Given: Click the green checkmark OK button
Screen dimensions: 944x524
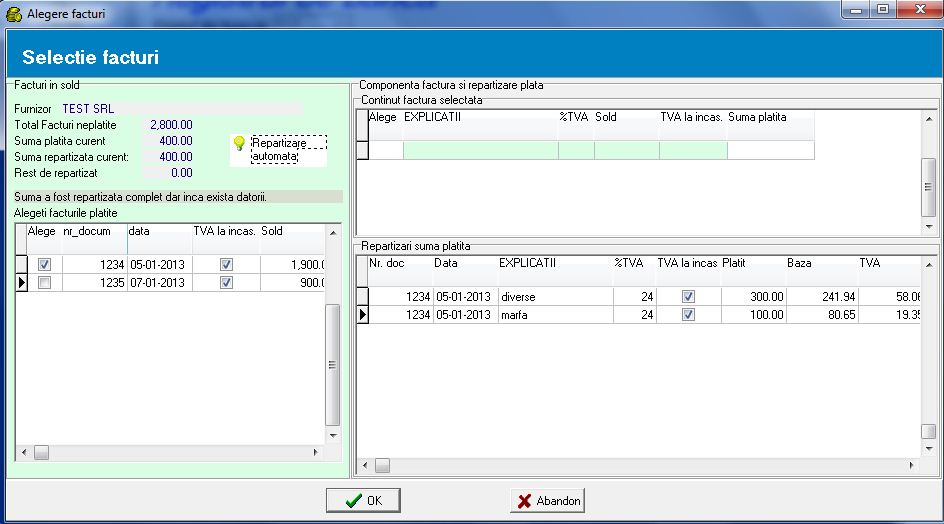Looking at the screenshot, I should [362, 501].
